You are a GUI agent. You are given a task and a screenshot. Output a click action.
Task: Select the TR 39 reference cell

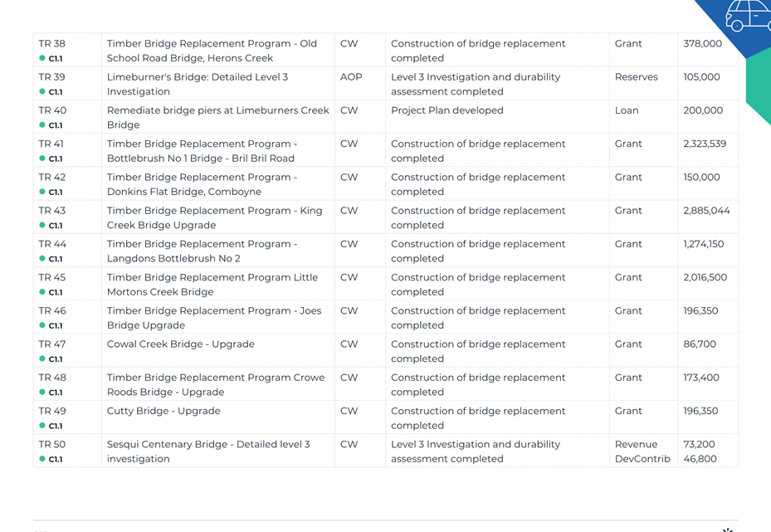click(x=67, y=84)
